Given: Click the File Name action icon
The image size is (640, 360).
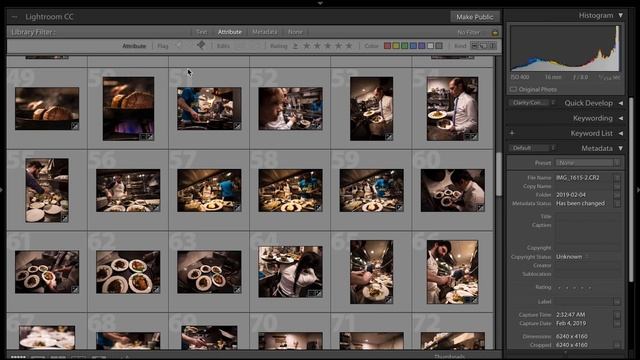Looking at the screenshot, I should click(x=617, y=178).
